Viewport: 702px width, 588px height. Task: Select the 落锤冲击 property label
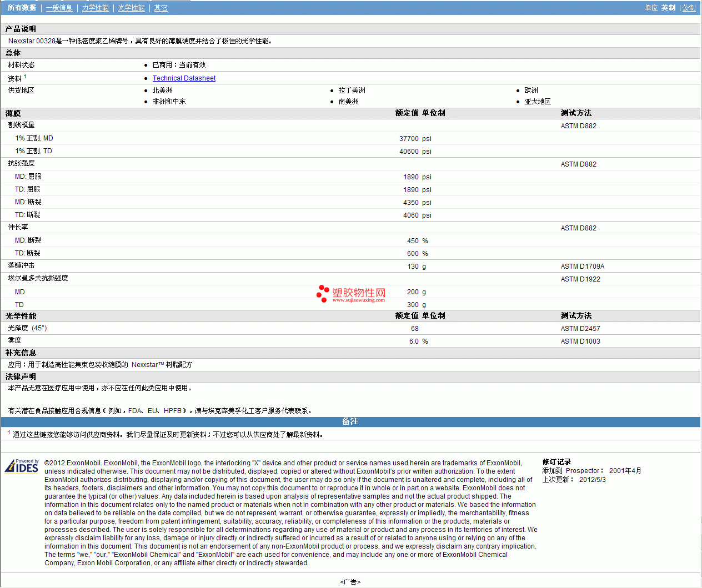(x=22, y=265)
